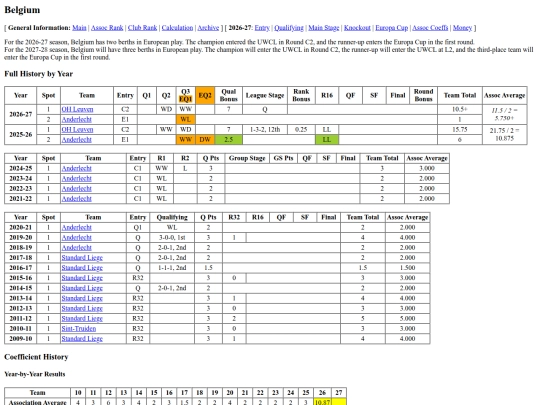
Task: Open Standard Liege link in 2012-13 row
Action: point(82,308)
